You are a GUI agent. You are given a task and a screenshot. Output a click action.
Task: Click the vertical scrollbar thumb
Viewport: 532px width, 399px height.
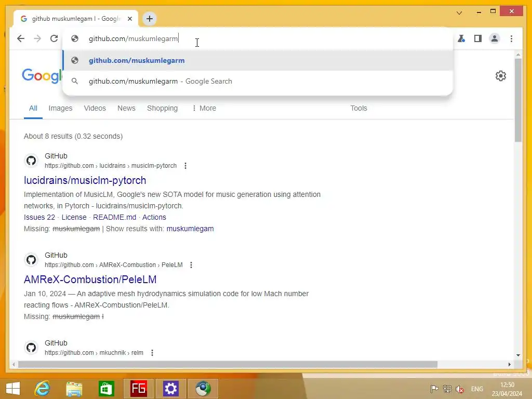pos(518,100)
